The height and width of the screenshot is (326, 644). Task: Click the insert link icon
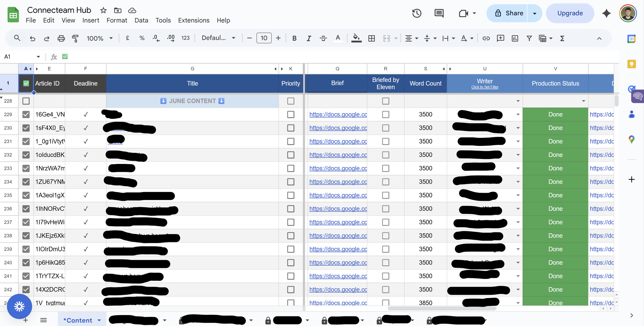point(486,38)
